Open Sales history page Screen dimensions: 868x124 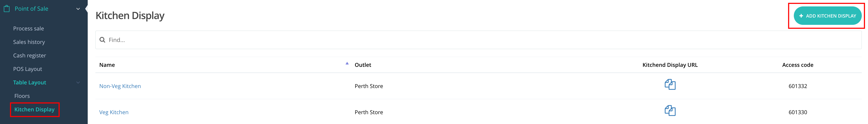[29, 42]
